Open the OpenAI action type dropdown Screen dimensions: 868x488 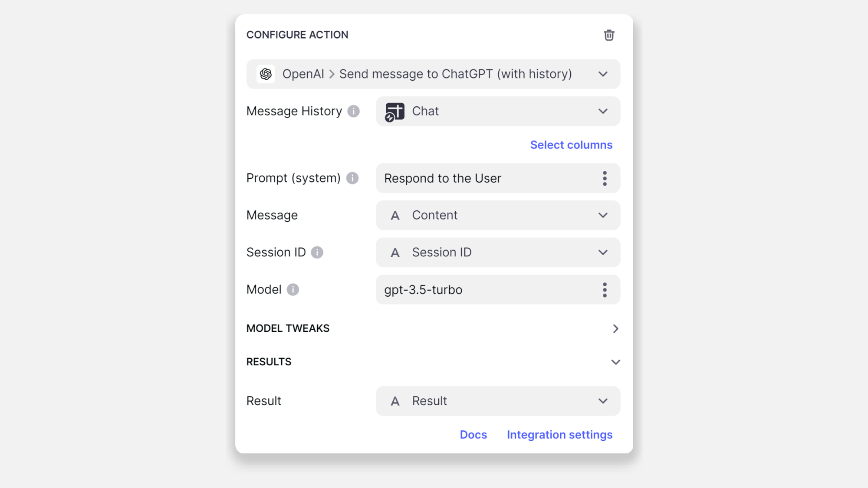click(603, 74)
